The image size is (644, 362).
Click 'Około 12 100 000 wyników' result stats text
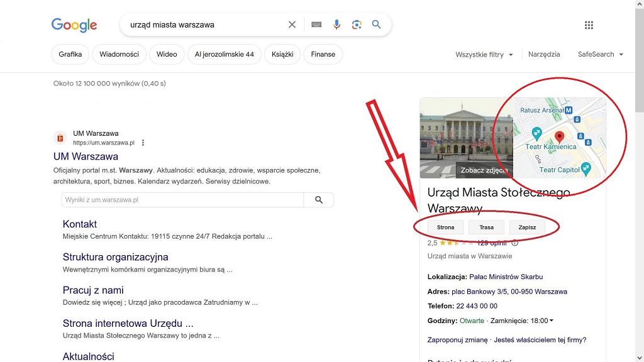(109, 84)
